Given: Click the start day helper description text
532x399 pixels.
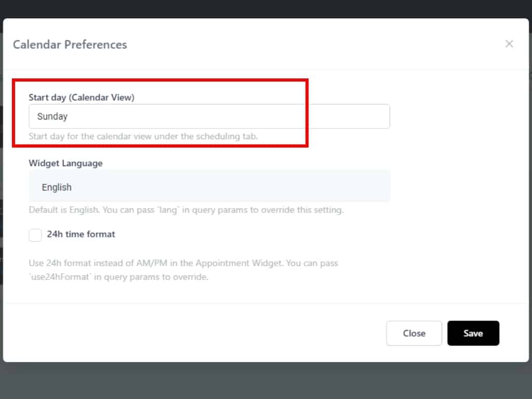Looking at the screenshot, I should 143,136.
